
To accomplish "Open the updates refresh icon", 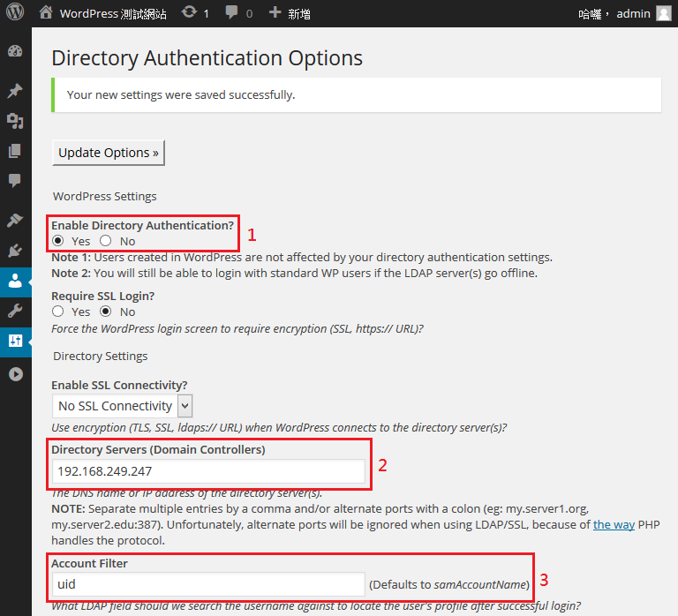I will [189, 12].
